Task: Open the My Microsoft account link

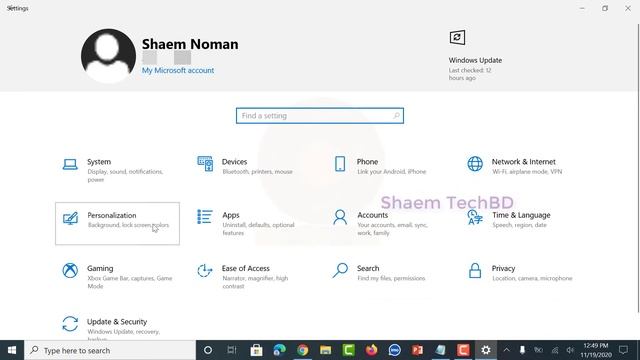Action: (178, 70)
